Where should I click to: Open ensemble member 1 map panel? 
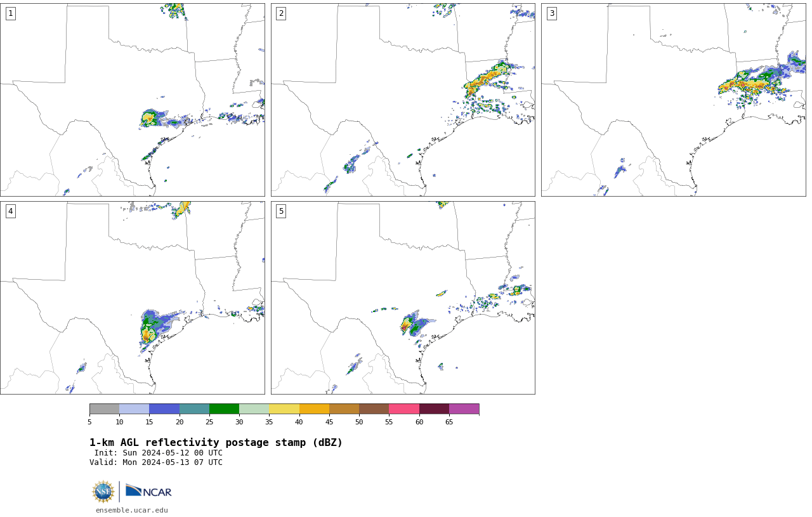click(133, 100)
